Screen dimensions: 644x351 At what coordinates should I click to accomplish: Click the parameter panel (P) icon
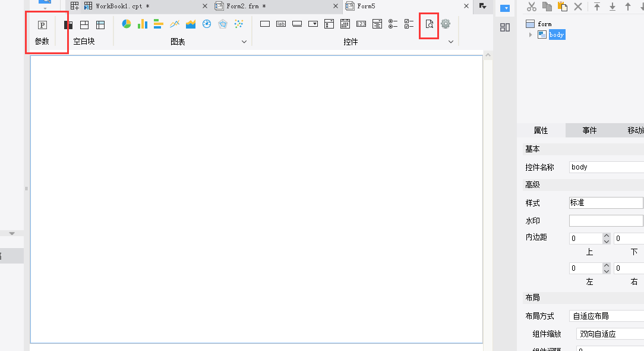[x=42, y=25]
